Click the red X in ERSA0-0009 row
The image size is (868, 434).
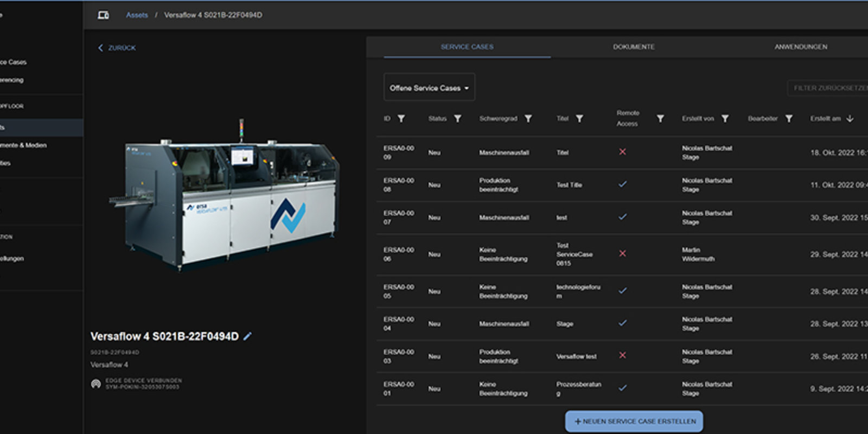pos(622,152)
